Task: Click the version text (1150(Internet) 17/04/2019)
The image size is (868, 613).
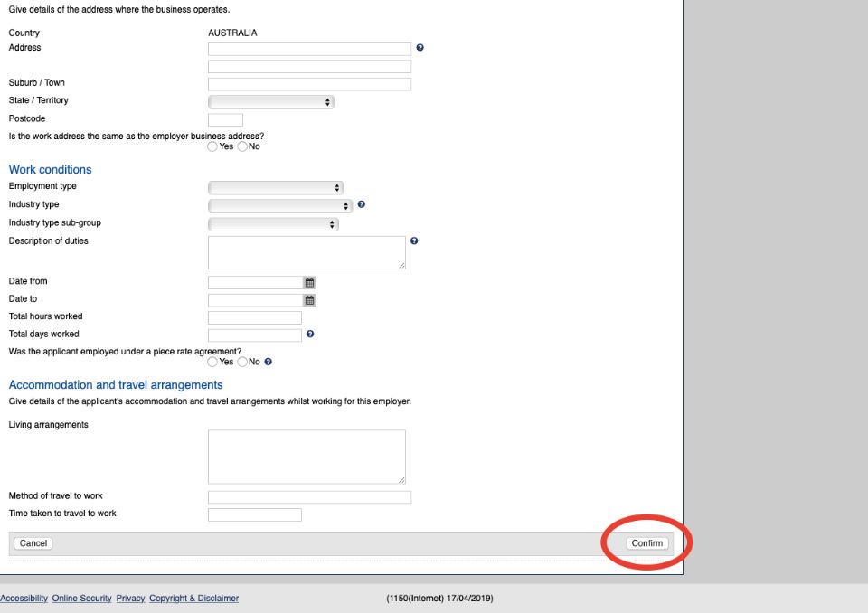Action: [x=439, y=598]
